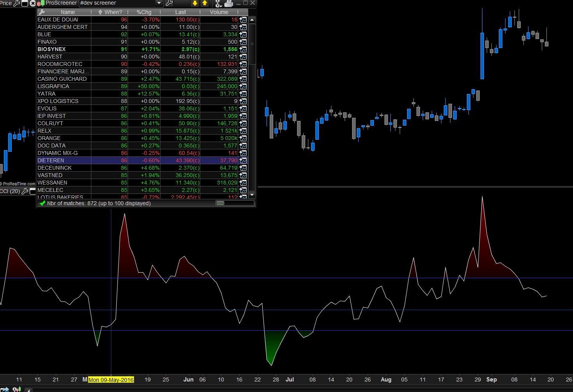Viewport: 573px width, 392px height.
Task: Open chart icon for ORANGE row
Action: (x=243, y=138)
